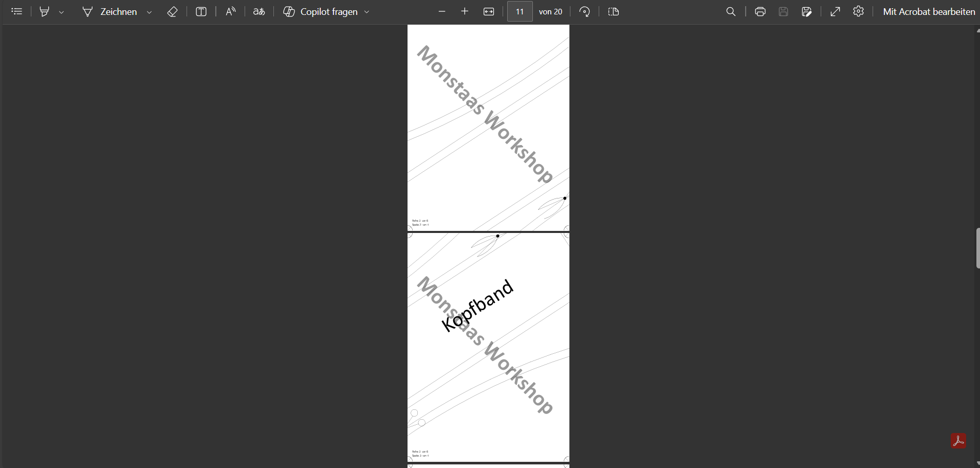Click the page number field showing 11

click(520, 11)
